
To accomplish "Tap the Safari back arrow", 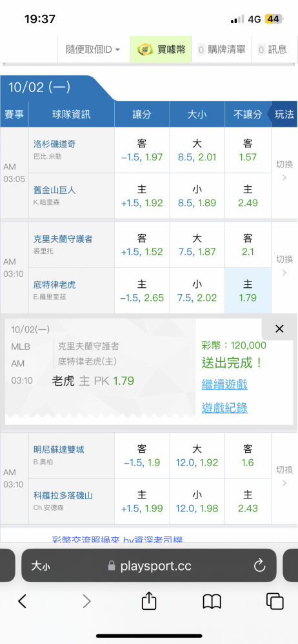I will click(22, 601).
